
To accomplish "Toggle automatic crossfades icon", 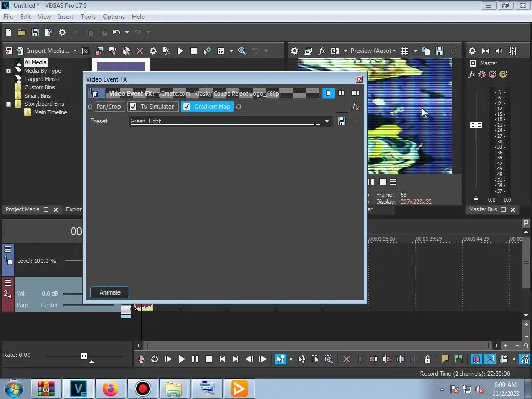I will pyautogui.click(x=489, y=359).
